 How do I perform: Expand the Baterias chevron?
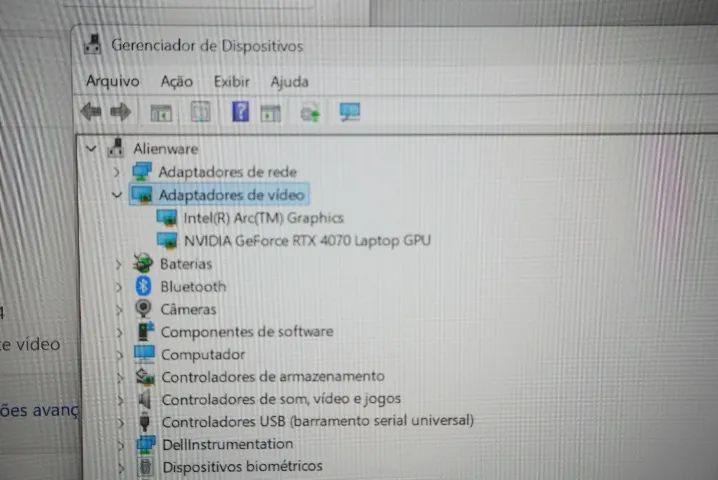[x=119, y=264]
